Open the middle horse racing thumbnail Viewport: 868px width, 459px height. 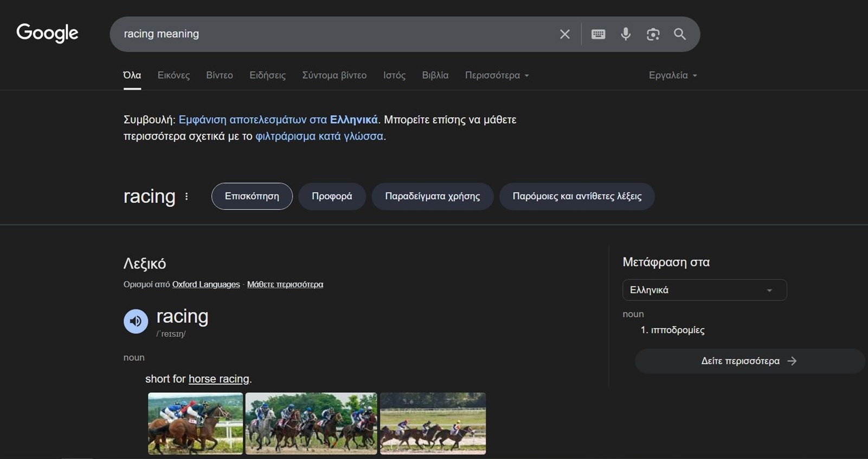tap(311, 423)
